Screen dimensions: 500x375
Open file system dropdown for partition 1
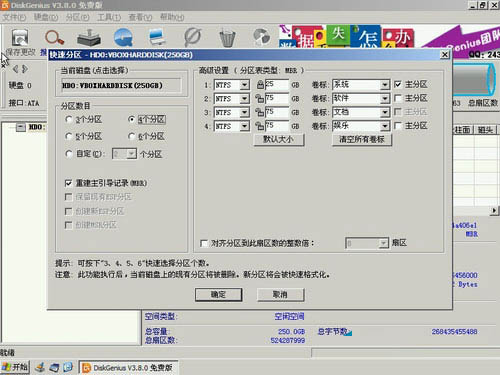(244, 85)
